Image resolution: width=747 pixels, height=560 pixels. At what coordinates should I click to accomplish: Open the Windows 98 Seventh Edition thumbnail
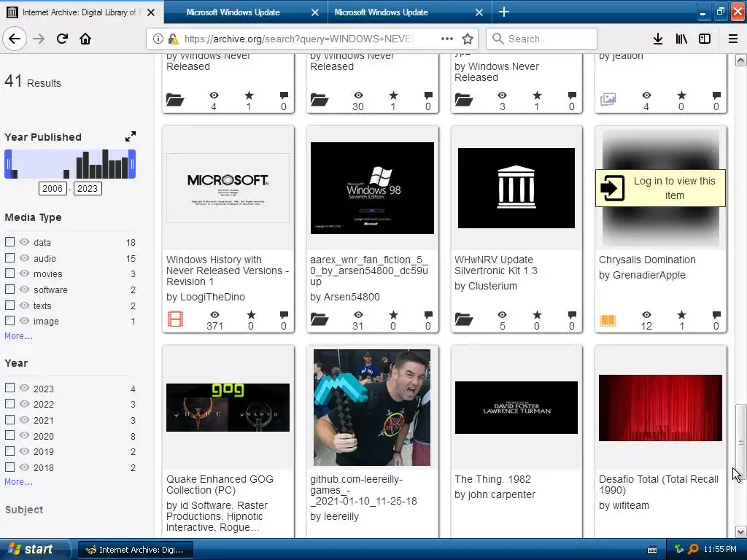[x=372, y=187]
